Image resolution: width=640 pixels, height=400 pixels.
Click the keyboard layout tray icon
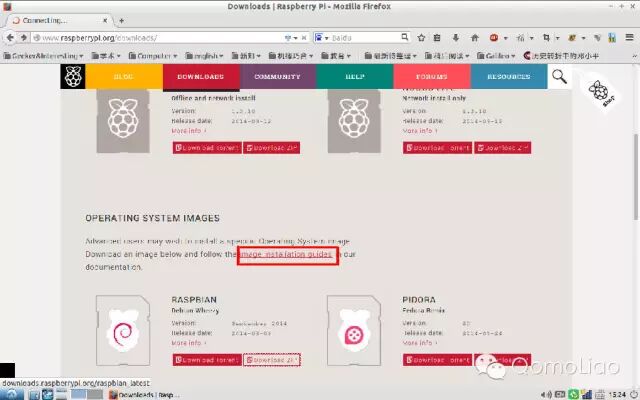pyautogui.click(x=560, y=395)
